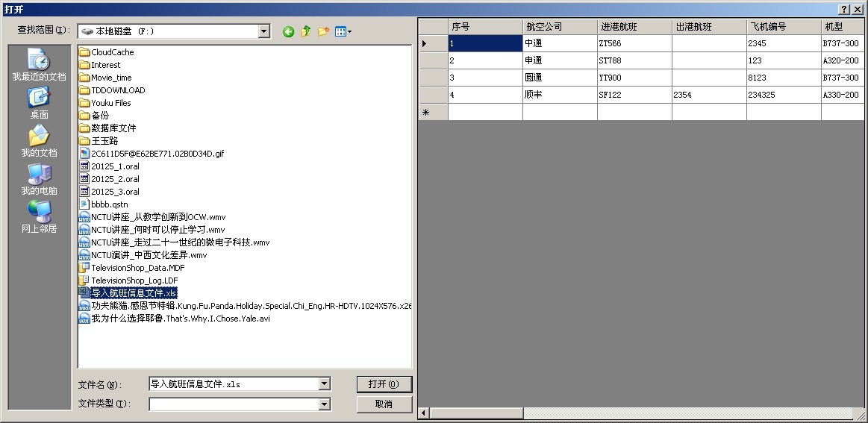Viewport: 868px width, 423px height.
Task: Create a new folder icon
Action: (x=323, y=31)
